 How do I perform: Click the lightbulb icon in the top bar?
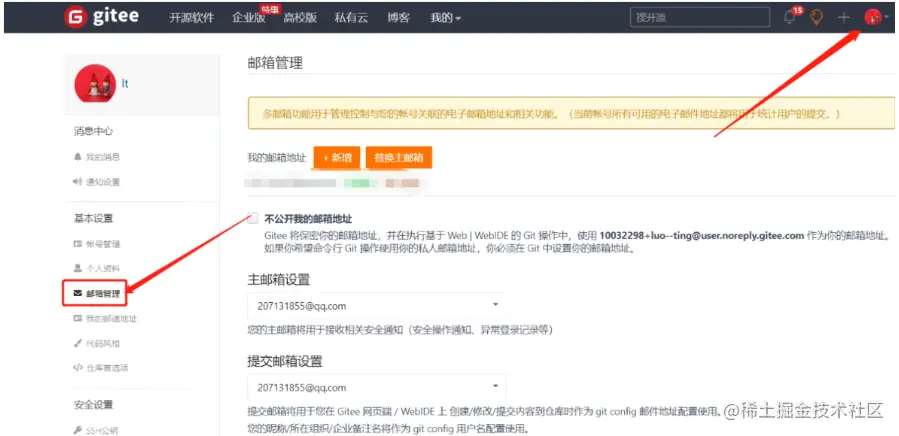click(x=816, y=17)
